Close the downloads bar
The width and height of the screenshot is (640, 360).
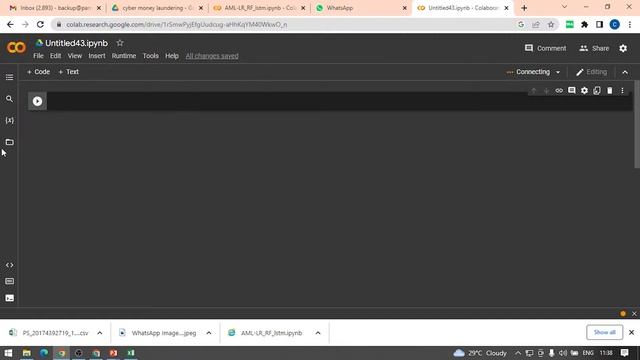tap(631, 332)
